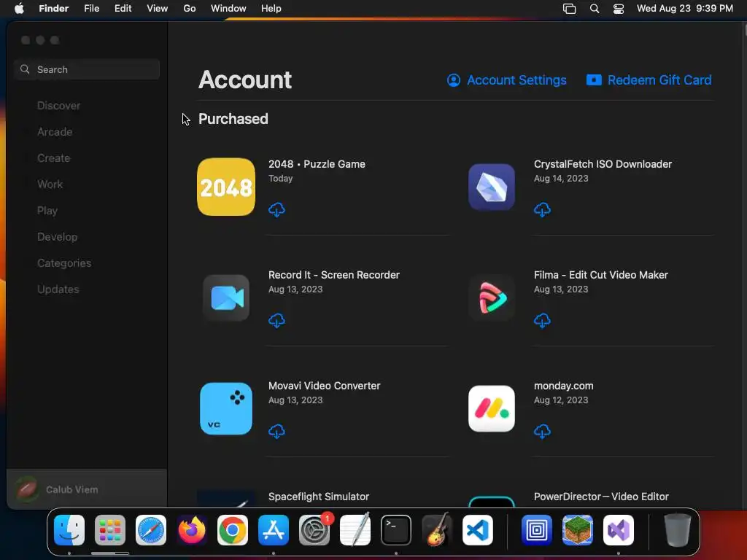Viewport: 747px width, 560px height.
Task: Open the Play section in sidebar
Action: (47, 211)
